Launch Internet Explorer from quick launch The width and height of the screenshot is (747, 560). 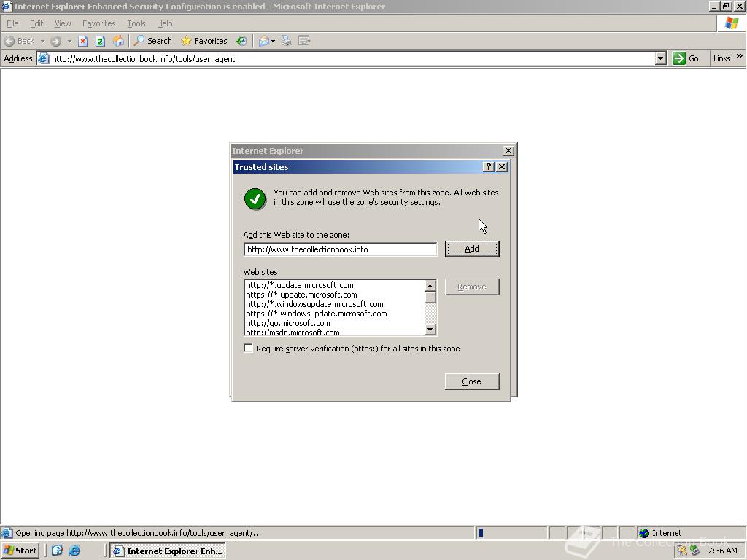pos(74,551)
